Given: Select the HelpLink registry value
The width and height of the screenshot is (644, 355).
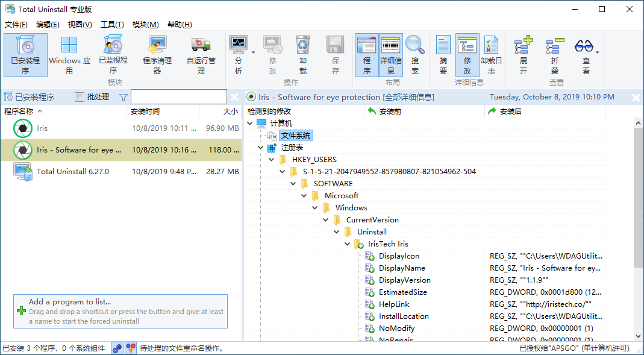Looking at the screenshot, I should coord(394,304).
